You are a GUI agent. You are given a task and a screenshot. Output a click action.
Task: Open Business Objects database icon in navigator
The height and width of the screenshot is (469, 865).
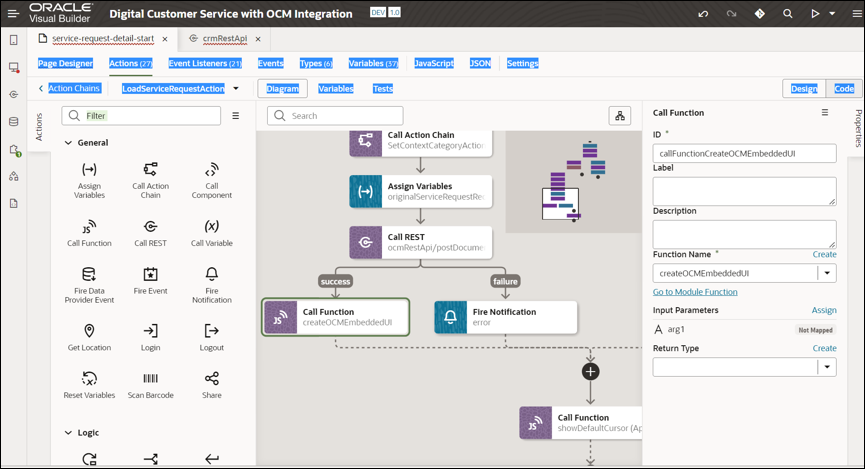pos(14,121)
